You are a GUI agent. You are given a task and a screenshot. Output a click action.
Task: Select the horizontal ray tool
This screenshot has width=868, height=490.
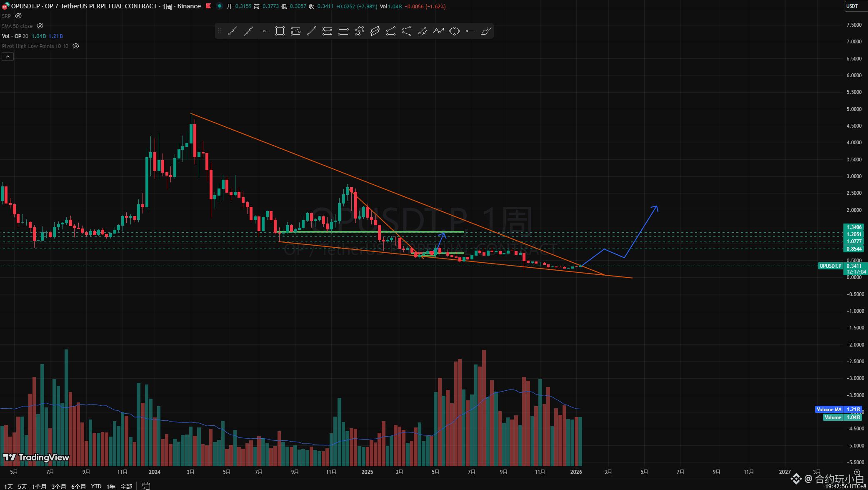(470, 31)
